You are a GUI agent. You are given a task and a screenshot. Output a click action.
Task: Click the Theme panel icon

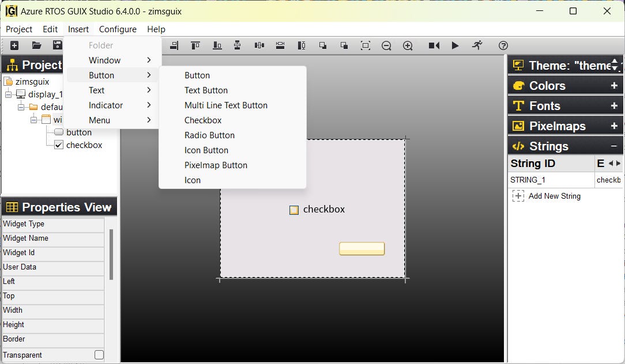click(518, 65)
